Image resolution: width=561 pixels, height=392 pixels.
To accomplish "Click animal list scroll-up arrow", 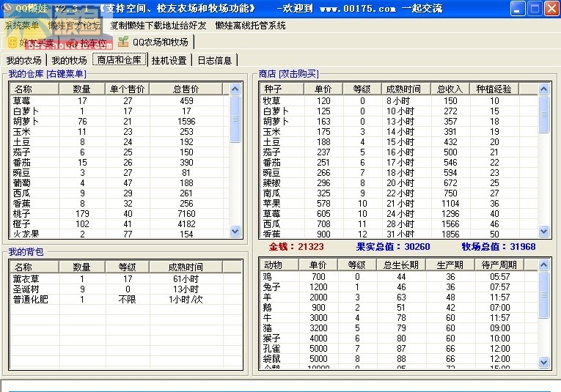I will click(x=543, y=265).
